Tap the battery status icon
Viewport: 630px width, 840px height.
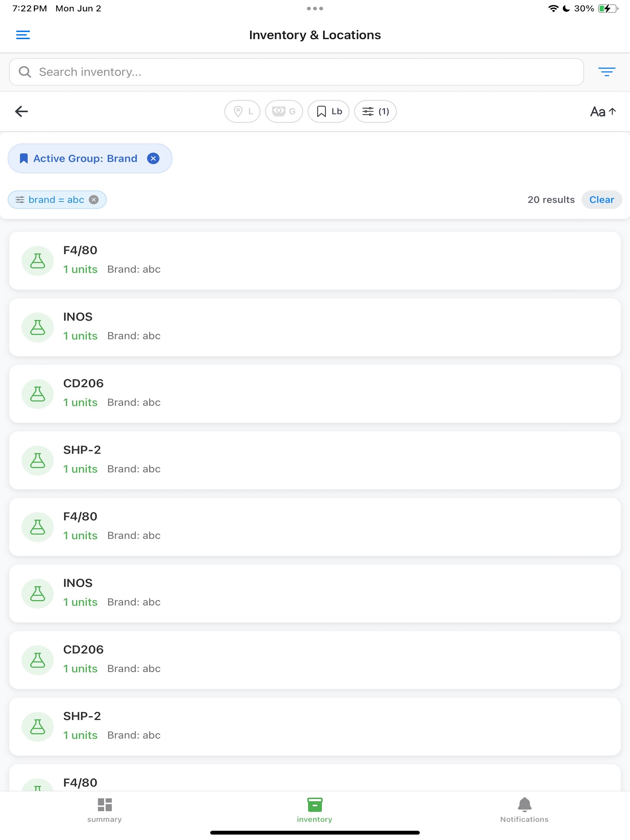pos(608,8)
